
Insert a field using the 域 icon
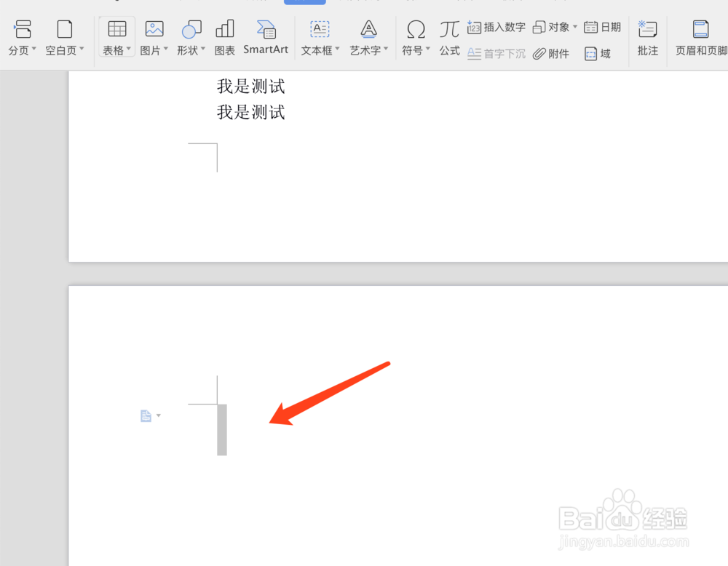tap(598, 53)
